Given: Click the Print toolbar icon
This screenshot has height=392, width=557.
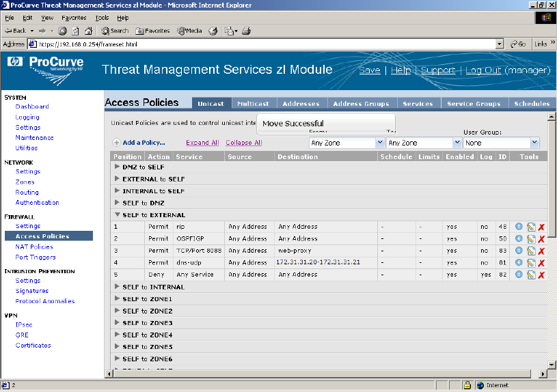Looking at the screenshot, I should [246, 31].
